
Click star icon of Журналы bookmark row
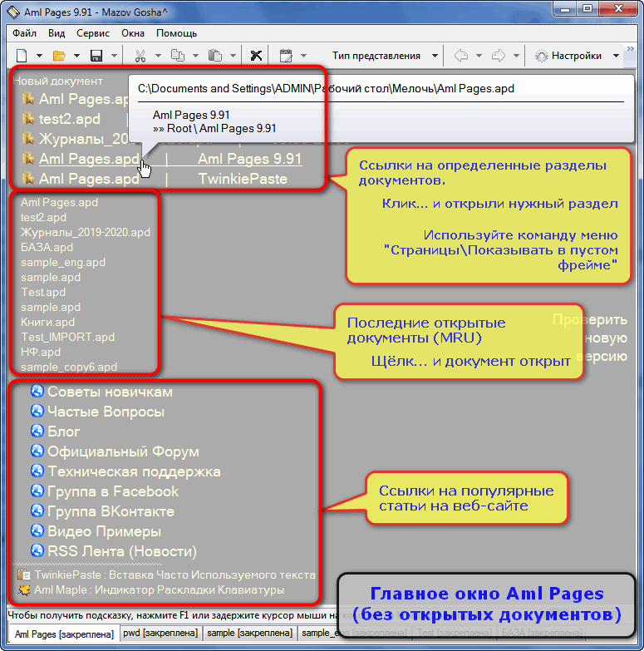point(28,139)
